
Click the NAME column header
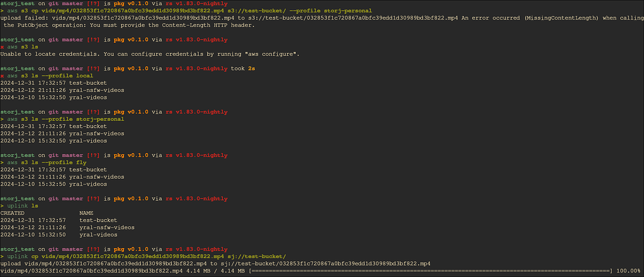86,213
